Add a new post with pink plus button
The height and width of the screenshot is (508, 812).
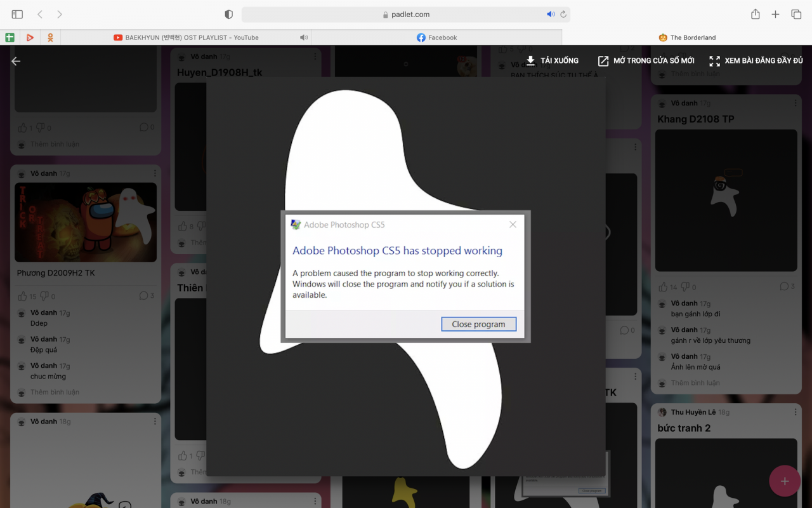point(785,481)
